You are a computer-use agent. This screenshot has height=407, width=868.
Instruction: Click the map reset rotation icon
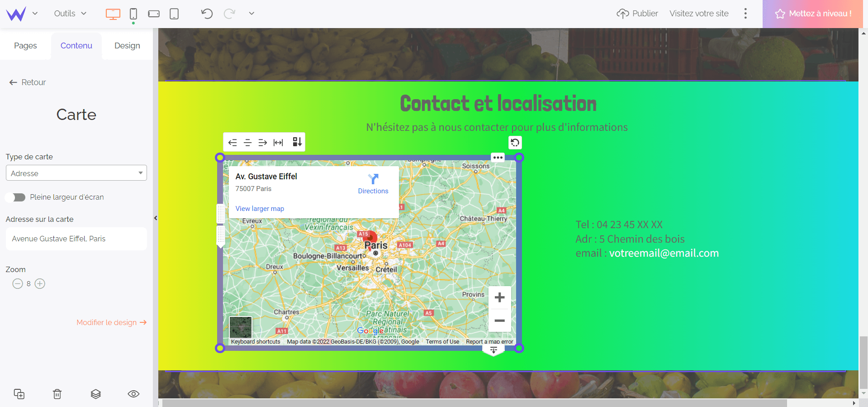pos(515,143)
